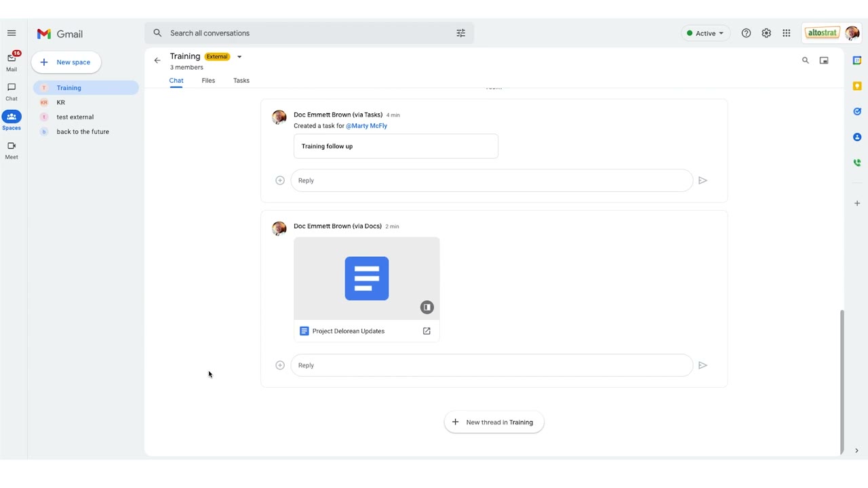Go back with the arrow beside Training
The image size is (868, 488).
point(157,60)
